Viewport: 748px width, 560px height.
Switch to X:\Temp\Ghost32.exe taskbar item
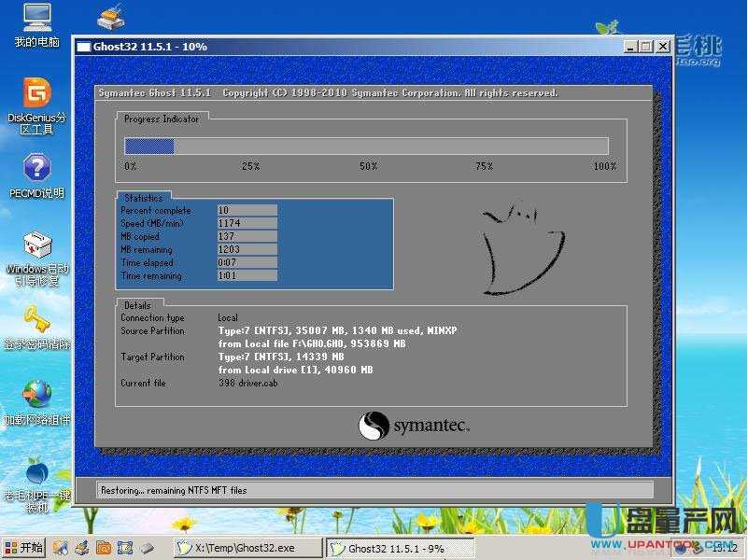(247, 548)
